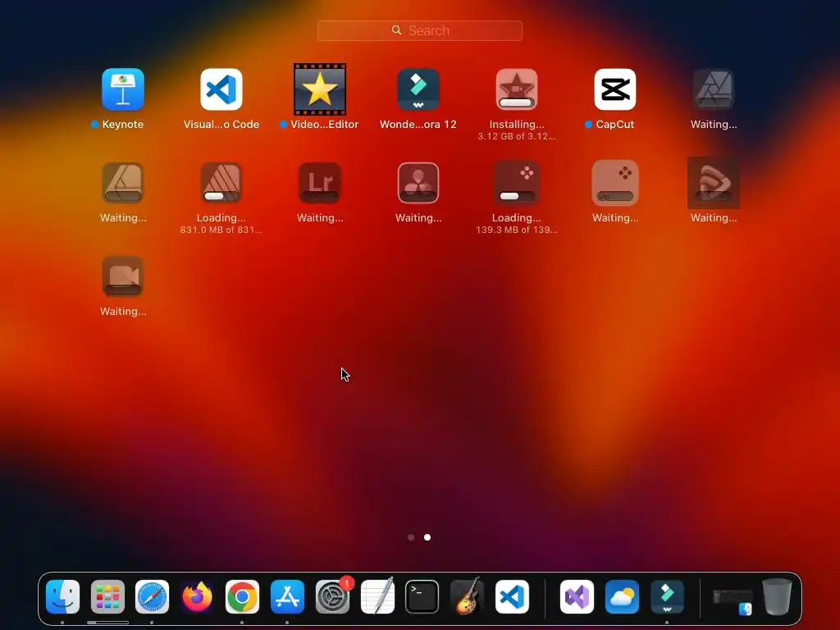Launch Terminal from the Dock
840x630 pixels.
tap(422, 597)
